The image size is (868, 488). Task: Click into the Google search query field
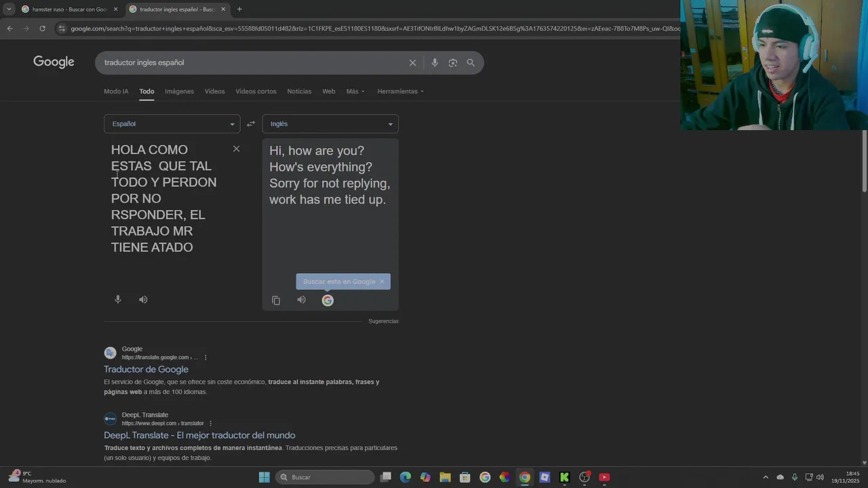[x=251, y=62]
